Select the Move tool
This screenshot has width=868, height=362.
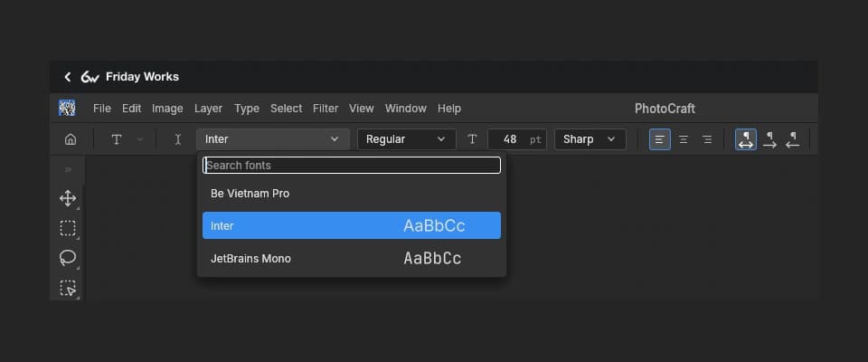point(68,198)
